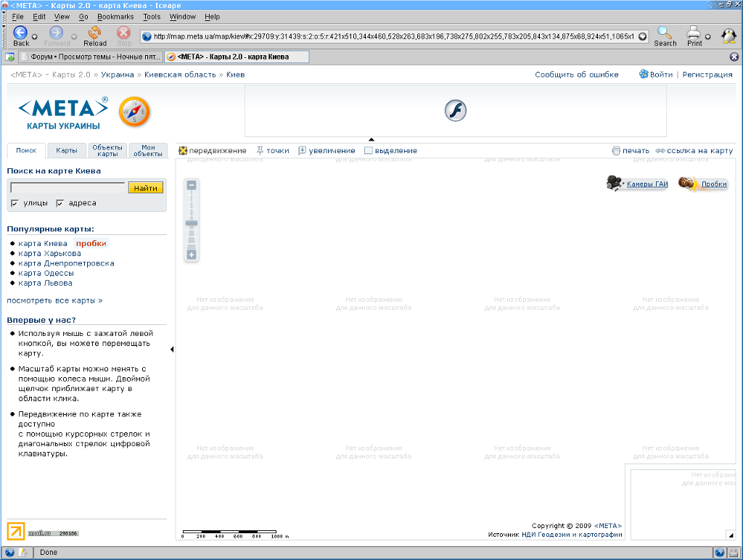Collapse the top banner with the arrow

(371, 139)
